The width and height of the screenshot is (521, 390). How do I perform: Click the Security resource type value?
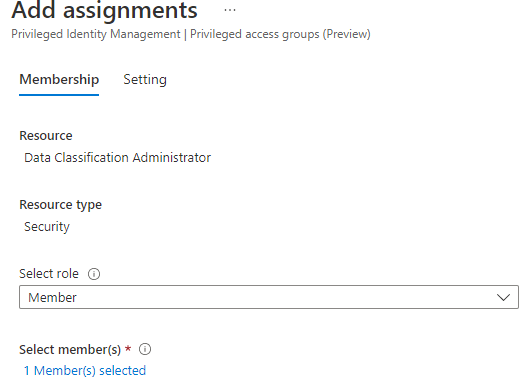47,227
